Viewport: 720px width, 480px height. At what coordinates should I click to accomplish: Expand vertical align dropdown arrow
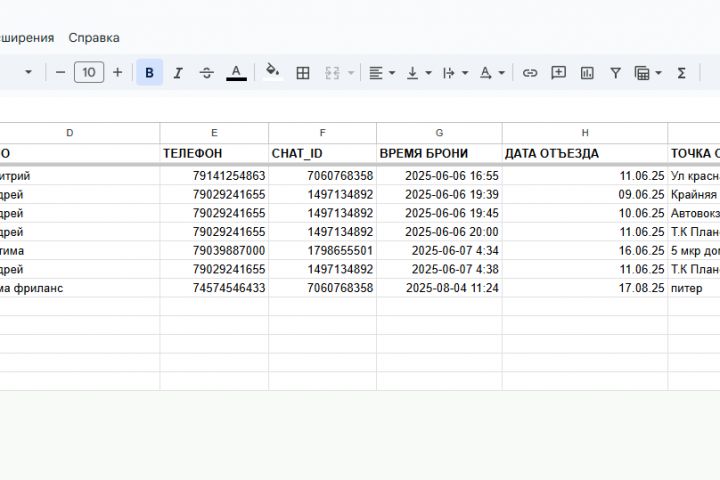428,73
